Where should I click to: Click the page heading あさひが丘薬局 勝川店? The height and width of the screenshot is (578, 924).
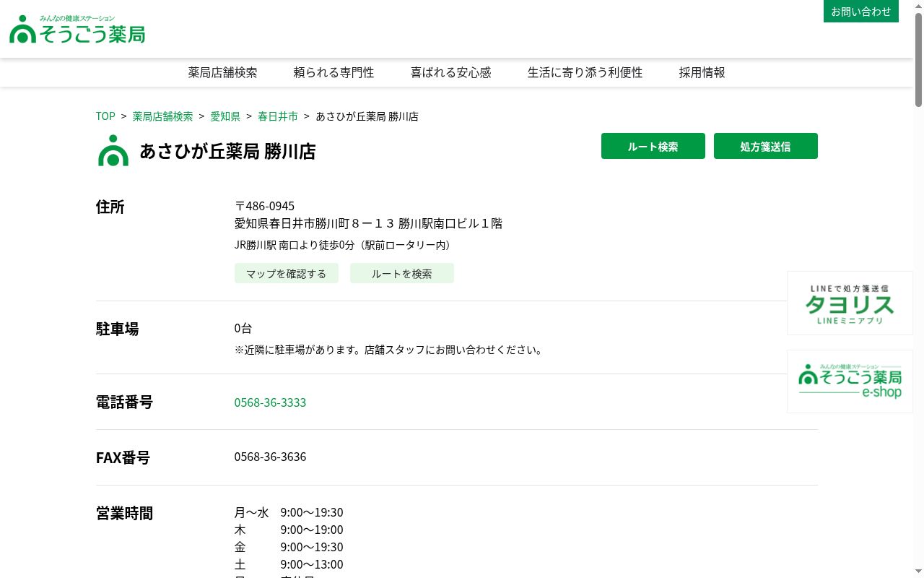pos(227,151)
